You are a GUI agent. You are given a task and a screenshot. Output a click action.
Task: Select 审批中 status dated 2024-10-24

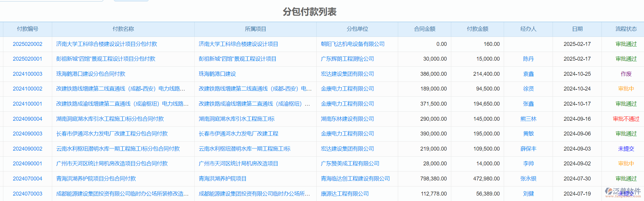[626, 89]
